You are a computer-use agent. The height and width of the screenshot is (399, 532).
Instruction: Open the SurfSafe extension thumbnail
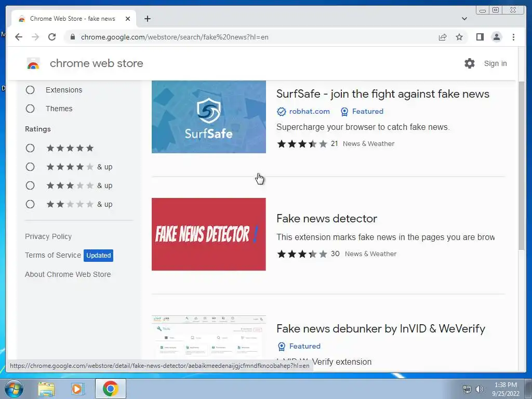click(209, 117)
